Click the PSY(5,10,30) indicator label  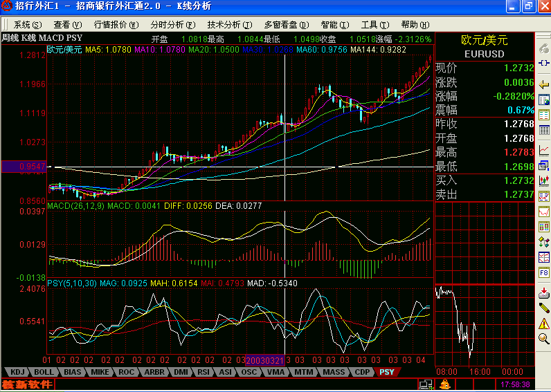(x=72, y=283)
